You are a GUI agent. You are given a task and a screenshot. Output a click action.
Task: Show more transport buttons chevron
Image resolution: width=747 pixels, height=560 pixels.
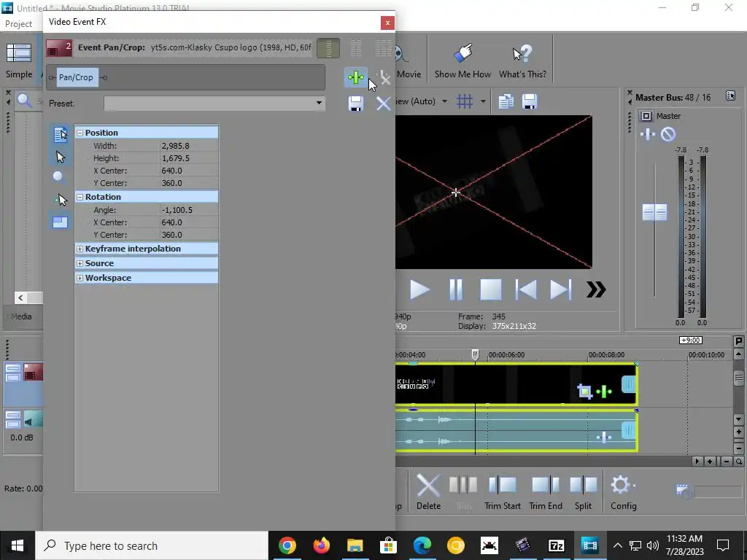coord(596,289)
